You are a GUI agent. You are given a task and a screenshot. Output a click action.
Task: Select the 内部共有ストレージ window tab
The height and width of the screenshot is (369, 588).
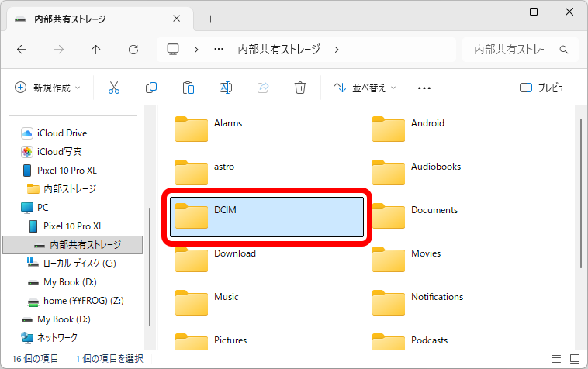(100, 19)
